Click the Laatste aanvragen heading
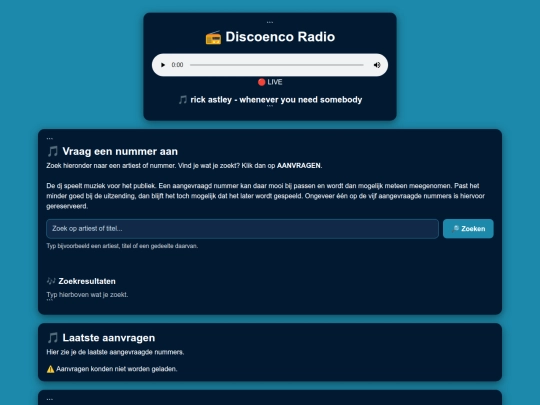 (x=108, y=338)
